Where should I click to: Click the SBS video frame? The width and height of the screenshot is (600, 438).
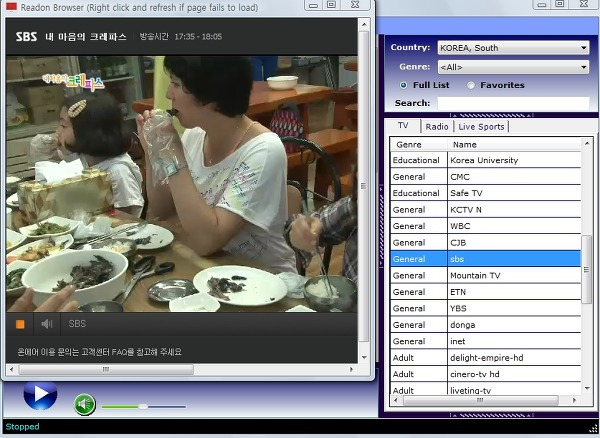[x=182, y=184]
